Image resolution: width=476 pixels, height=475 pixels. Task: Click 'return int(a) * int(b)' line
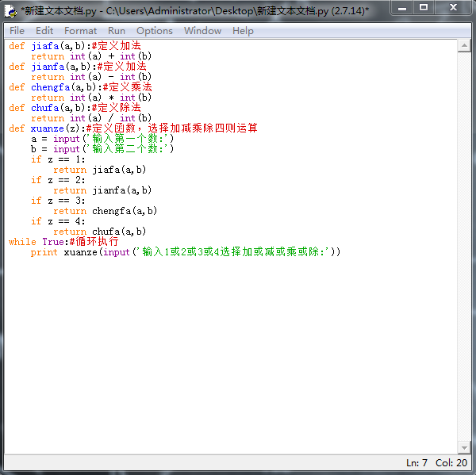(91, 98)
